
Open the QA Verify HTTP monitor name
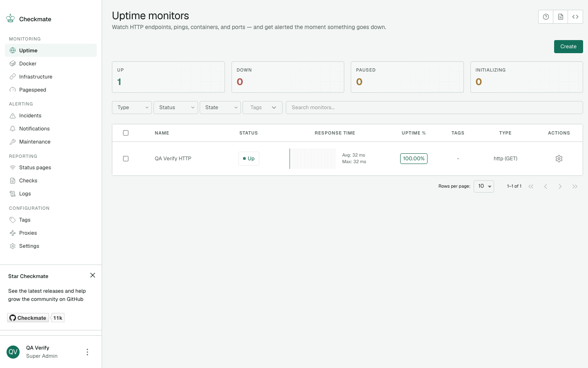click(173, 159)
